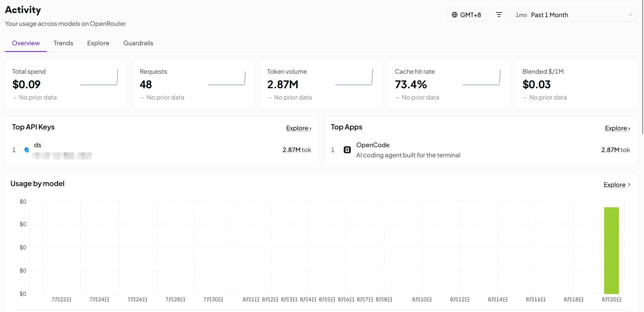This screenshot has width=644, height=312.
Task: Open the Explore tab
Action: pos(98,43)
